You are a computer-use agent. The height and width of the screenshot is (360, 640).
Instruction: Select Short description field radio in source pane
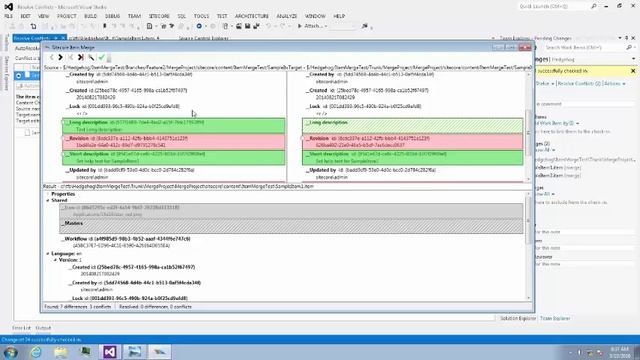(63, 154)
